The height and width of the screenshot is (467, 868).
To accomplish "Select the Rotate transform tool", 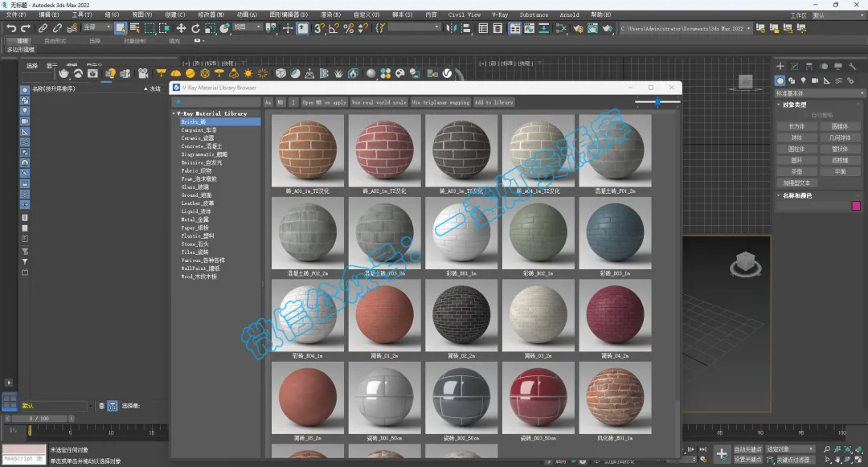I will (195, 28).
